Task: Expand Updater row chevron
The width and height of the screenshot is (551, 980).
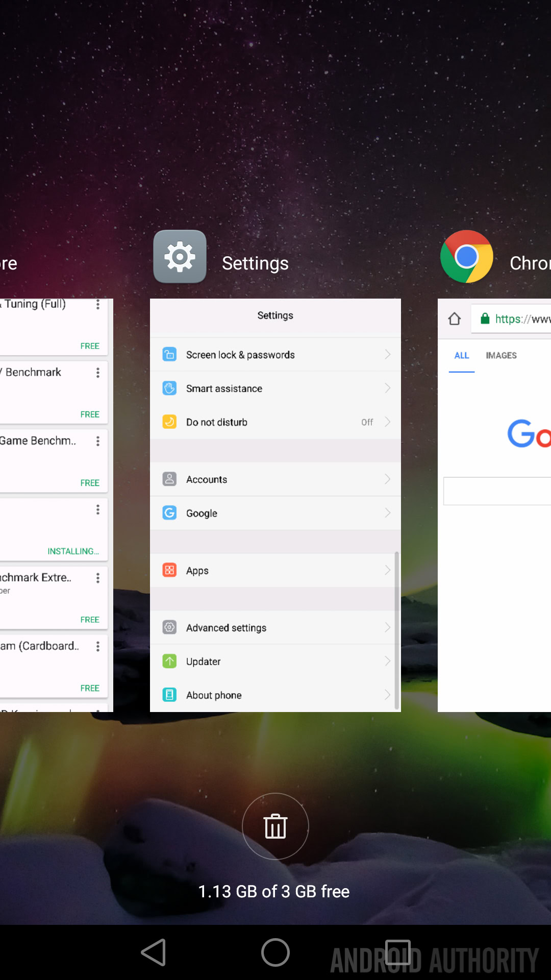Action: [x=388, y=661]
